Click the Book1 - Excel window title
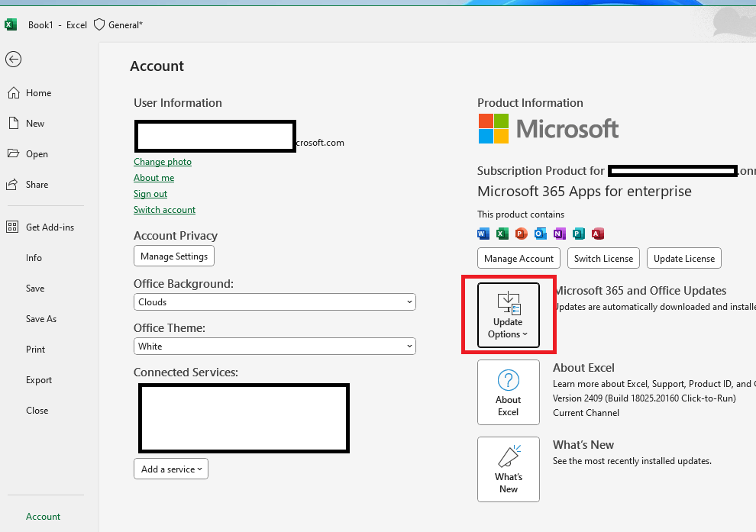 point(57,25)
